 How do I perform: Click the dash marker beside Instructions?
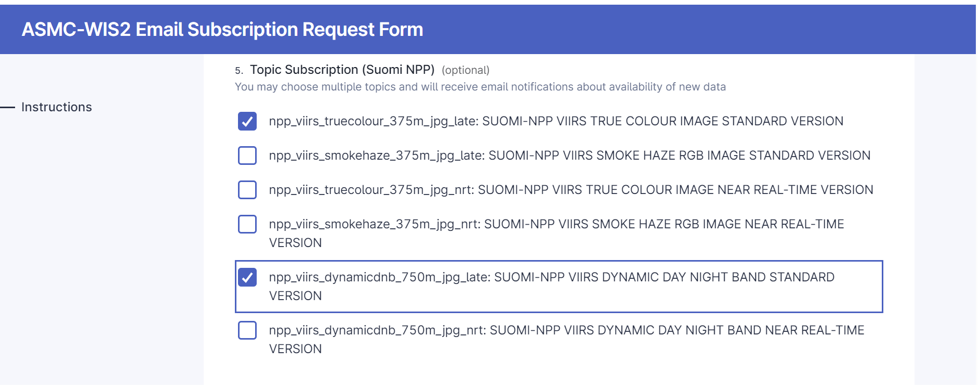(x=8, y=108)
